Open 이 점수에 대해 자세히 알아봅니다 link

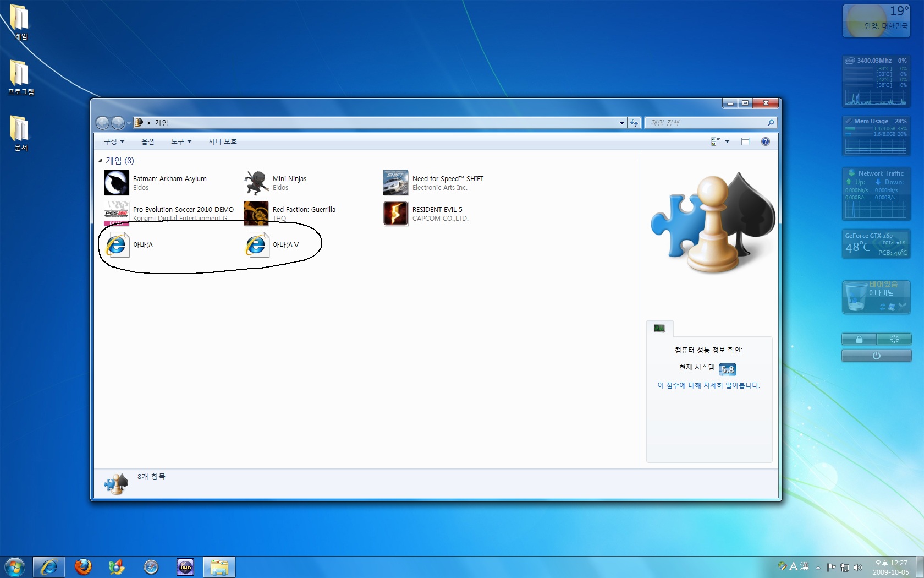[x=708, y=385]
